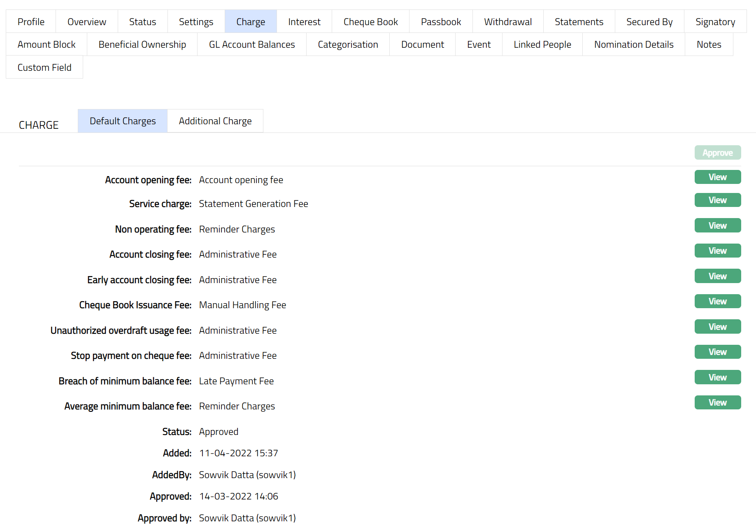This screenshot has height=532, width=756.
Task: View the Average minimum balance fee
Action: (x=717, y=403)
